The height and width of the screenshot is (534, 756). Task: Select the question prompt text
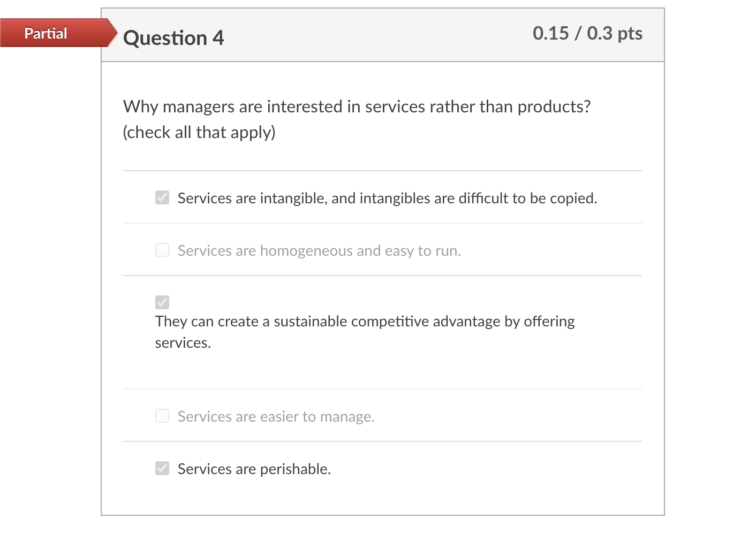click(x=357, y=106)
